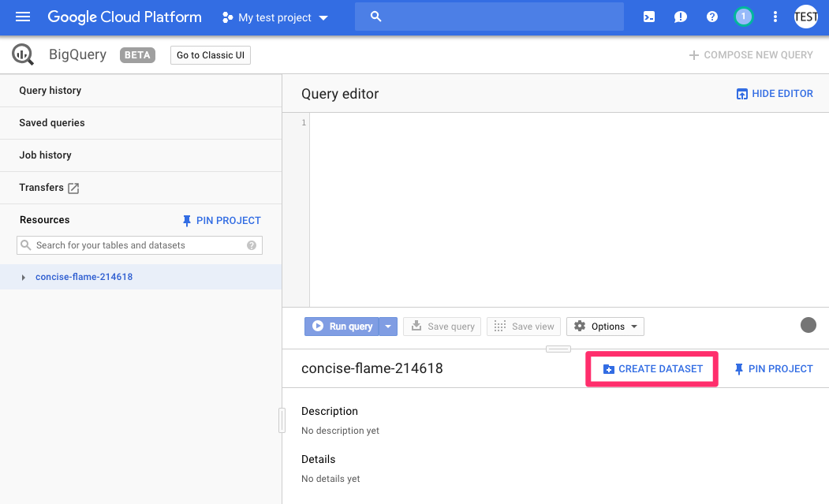The width and height of the screenshot is (829, 504).
Task: Expand Run query dropdown arrow
Action: point(388,327)
